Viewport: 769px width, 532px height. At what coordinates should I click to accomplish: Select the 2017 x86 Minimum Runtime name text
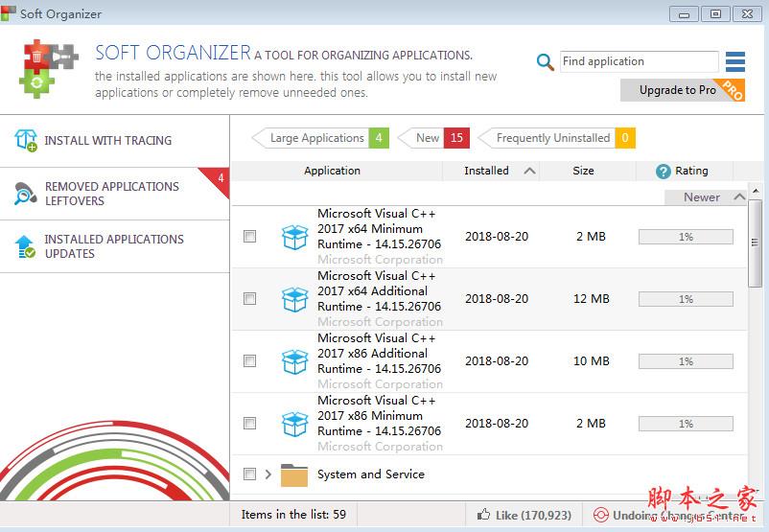379,416
